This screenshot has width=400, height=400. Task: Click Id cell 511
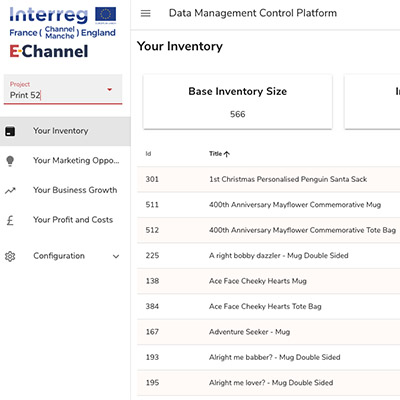point(152,205)
